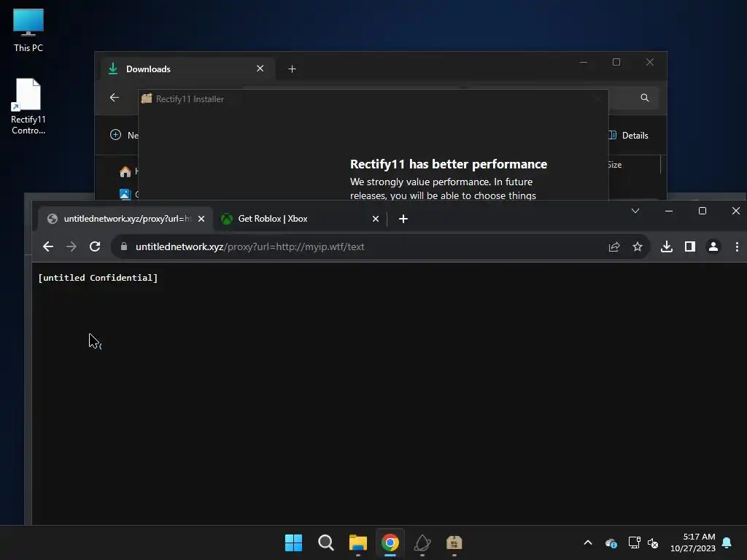Open the rocket-like taskbar app icon
Viewport: 747px width, 560px height.
(422, 542)
